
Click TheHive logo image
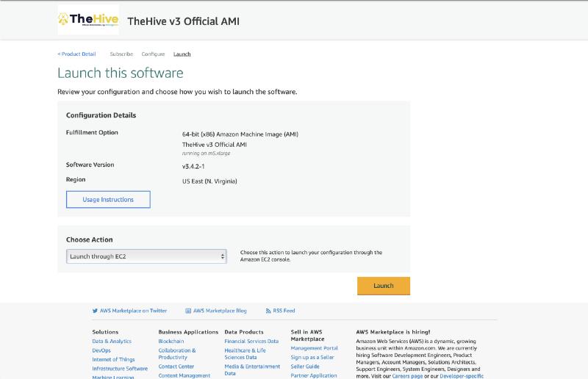pos(88,21)
